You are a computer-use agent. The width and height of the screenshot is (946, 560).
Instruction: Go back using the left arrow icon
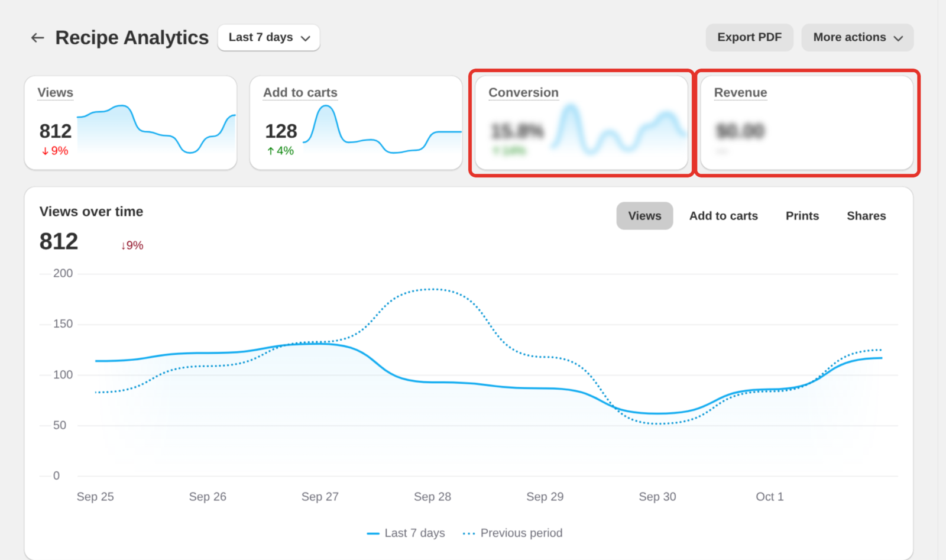(38, 38)
